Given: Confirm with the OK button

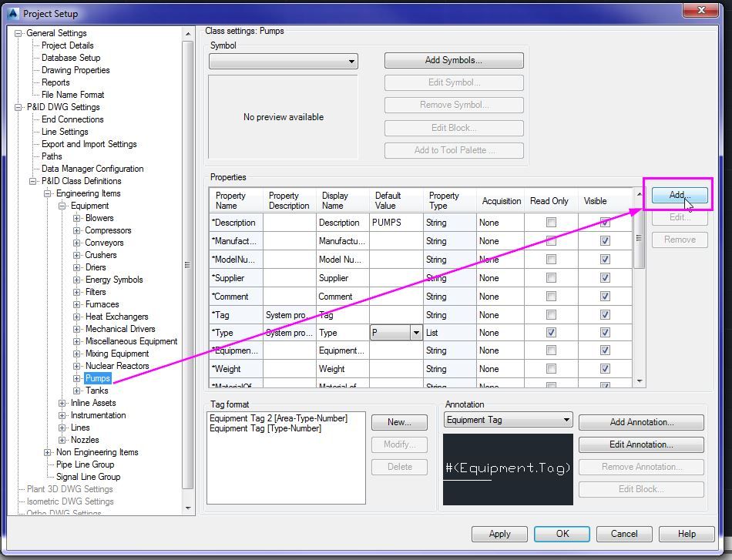Looking at the screenshot, I should coord(562,534).
